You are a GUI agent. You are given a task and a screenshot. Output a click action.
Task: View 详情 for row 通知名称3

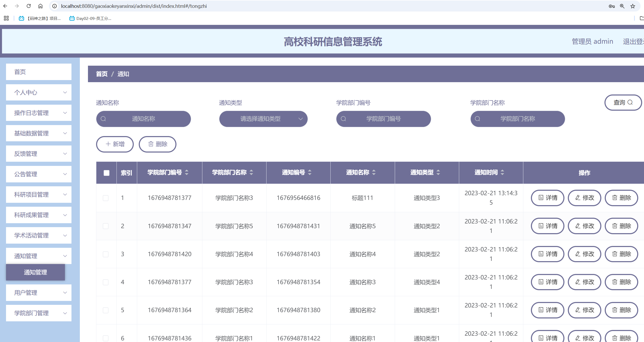click(x=548, y=282)
